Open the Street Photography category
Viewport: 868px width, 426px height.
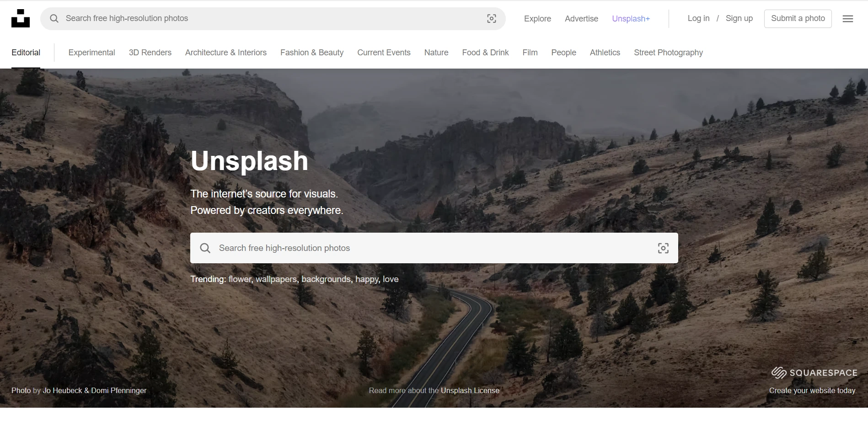668,53
